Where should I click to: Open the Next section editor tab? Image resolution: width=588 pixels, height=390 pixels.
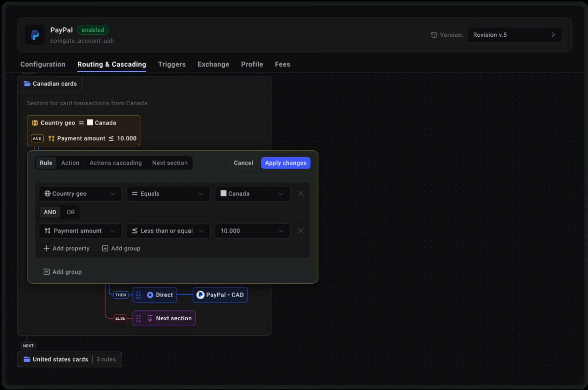(x=170, y=163)
